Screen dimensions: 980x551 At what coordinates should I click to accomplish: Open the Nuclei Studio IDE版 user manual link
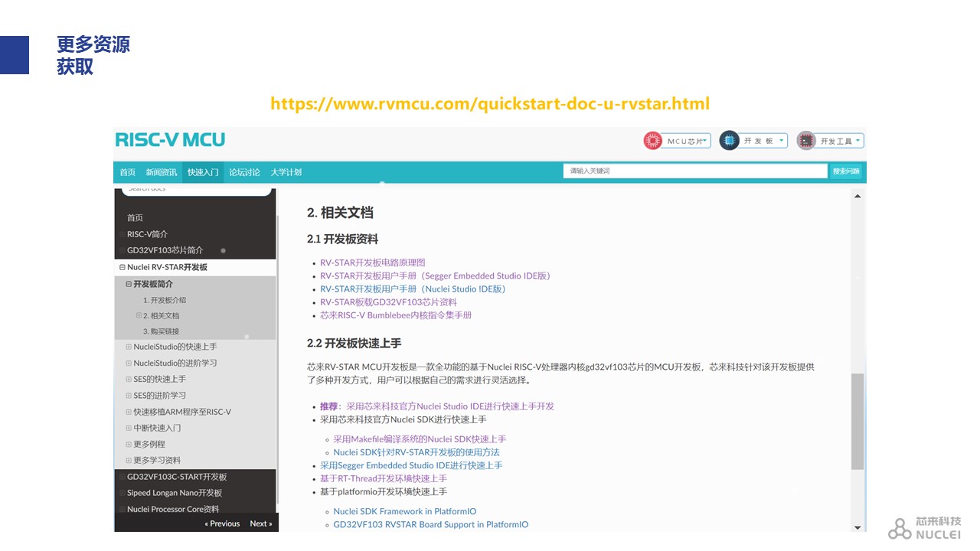click(413, 289)
